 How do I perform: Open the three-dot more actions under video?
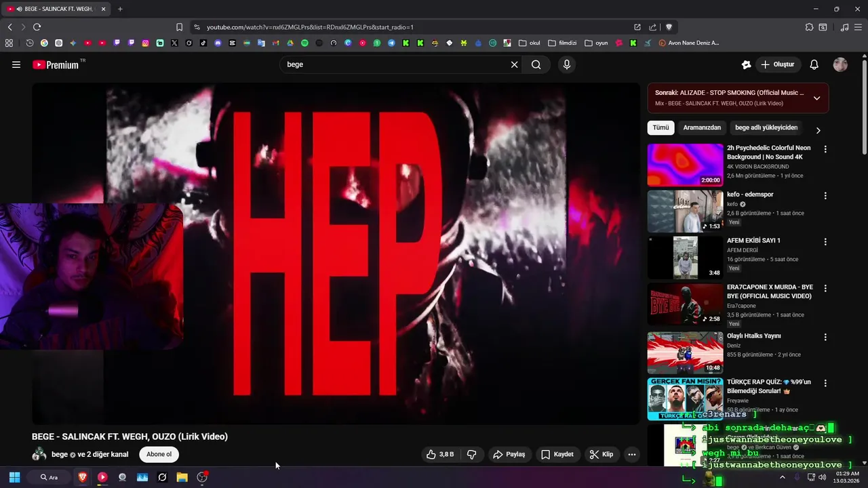[x=632, y=454]
